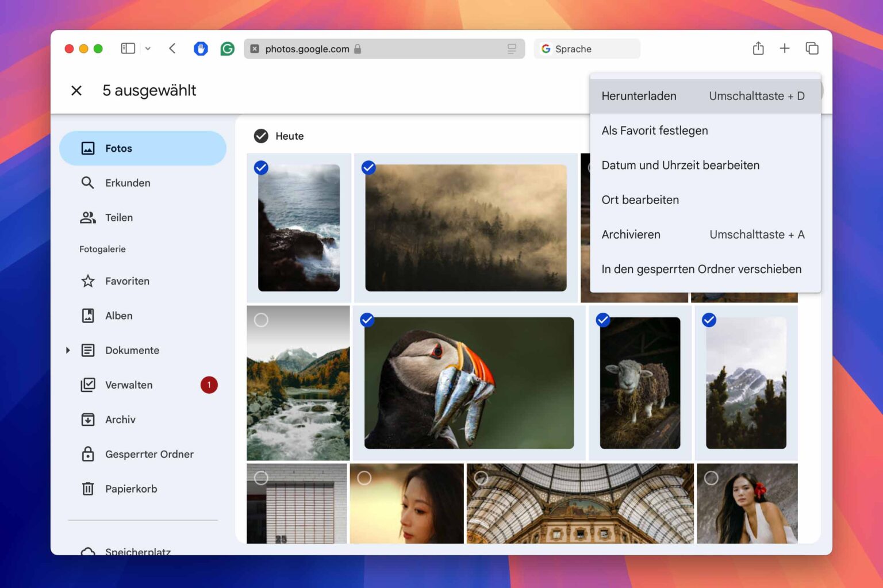This screenshot has height=588, width=883.
Task: Open the Alben album icon
Action: coord(87,316)
